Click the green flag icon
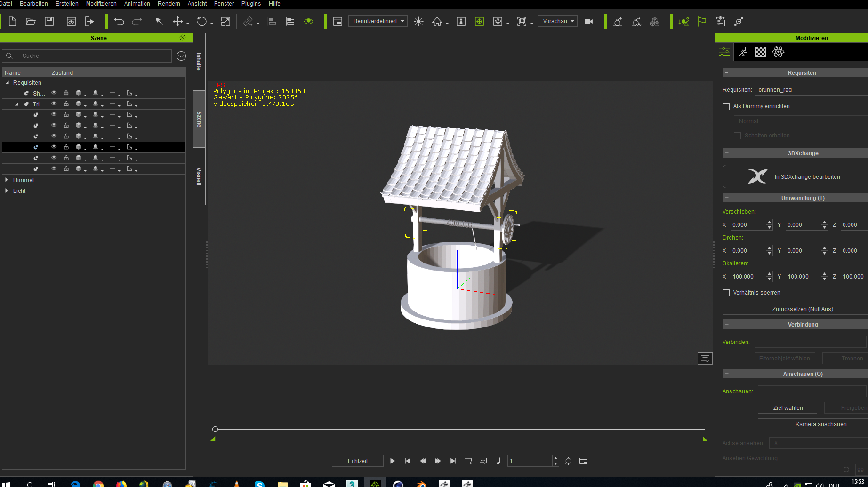The height and width of the screenshot is (487, 868). [x=702, y=21]
